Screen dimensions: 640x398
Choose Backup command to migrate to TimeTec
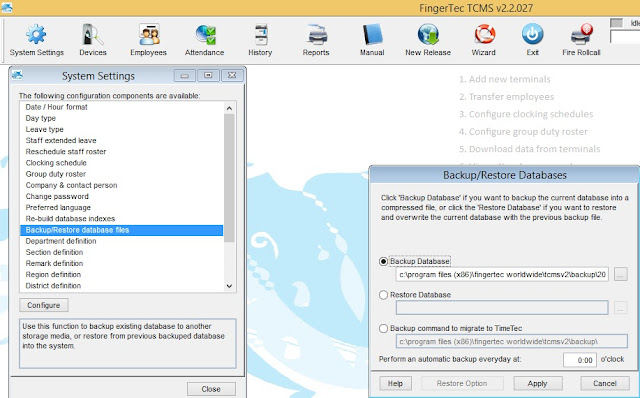[x=383, y=328]
